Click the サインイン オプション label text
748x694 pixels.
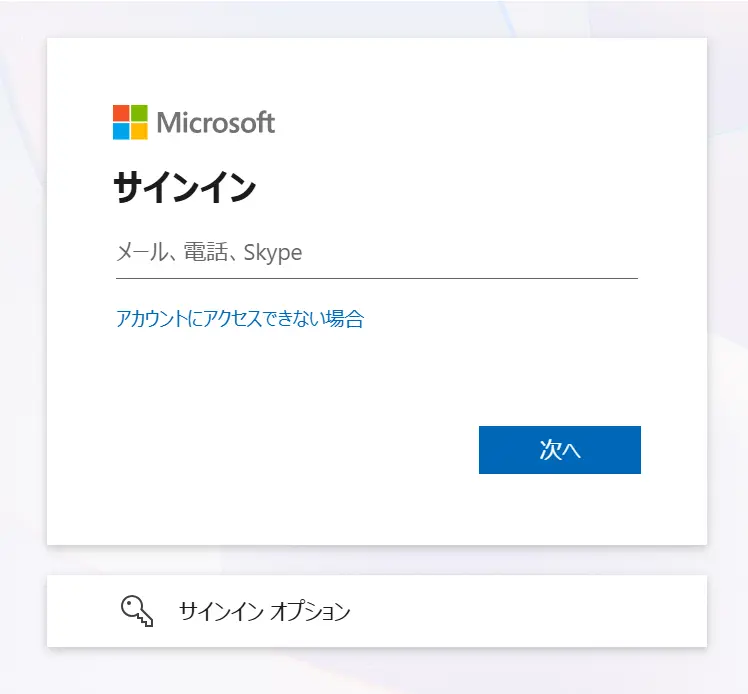(x=265, y=611)
